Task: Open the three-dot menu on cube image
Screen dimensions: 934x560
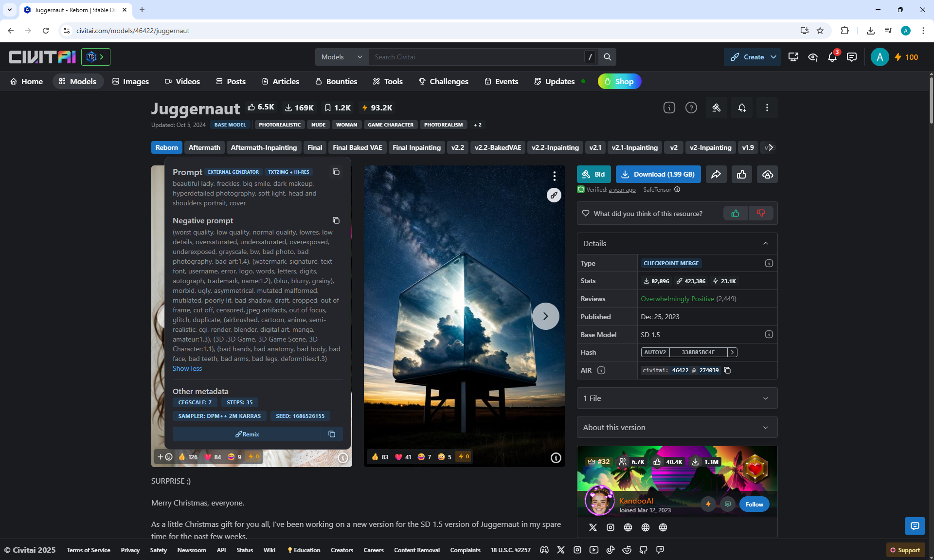Action: [x=554, y=176]
